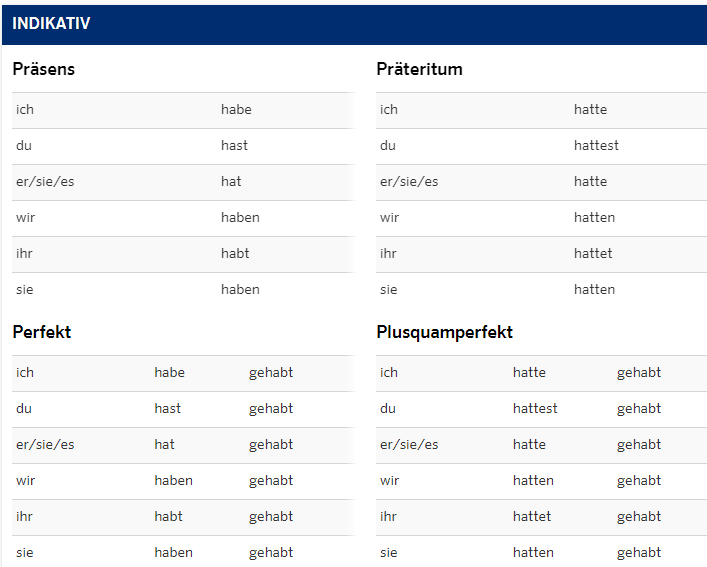Select 'gehabt' in Plusquamperfekt ihr row
The height and width of the screenshot is (567, 707).
coord(639,517)
